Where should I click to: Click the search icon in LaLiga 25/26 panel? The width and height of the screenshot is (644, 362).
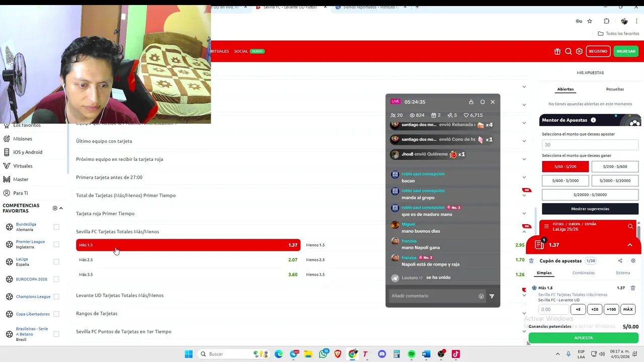pos(630,227)
